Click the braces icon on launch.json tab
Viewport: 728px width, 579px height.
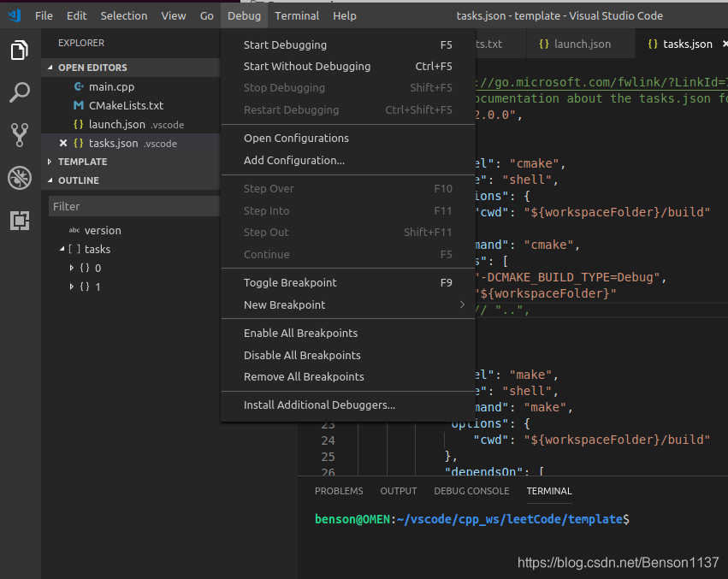(544, 44)
